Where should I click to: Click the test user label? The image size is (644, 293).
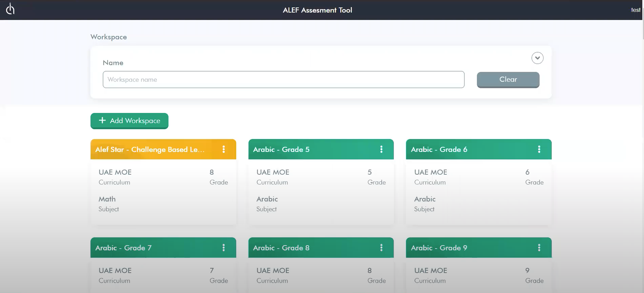636,10
